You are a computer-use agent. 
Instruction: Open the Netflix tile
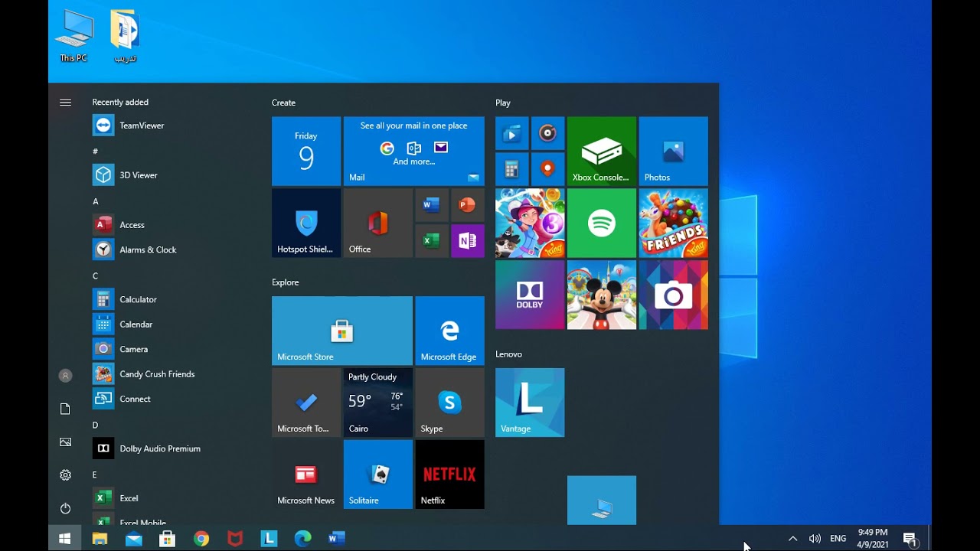click(x=450, y=474)
